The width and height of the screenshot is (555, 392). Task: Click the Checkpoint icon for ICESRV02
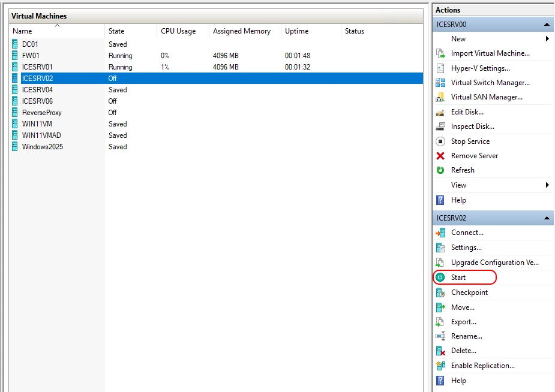[x=440, y=293]
